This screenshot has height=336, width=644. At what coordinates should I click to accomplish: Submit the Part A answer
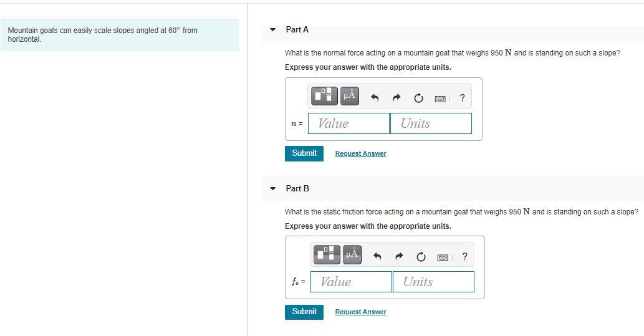click(x=304, y=153)
